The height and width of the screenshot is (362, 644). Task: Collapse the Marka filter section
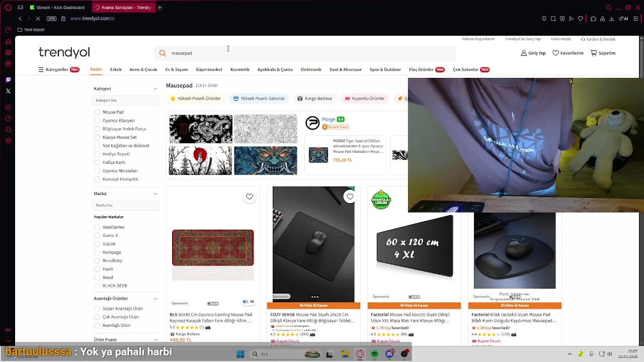point(155,194)
